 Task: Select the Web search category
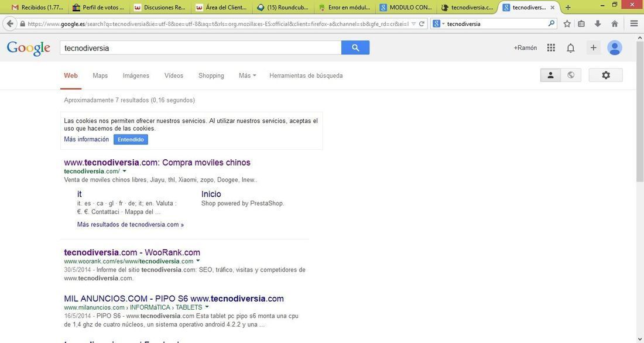click(x=71, y=76)
